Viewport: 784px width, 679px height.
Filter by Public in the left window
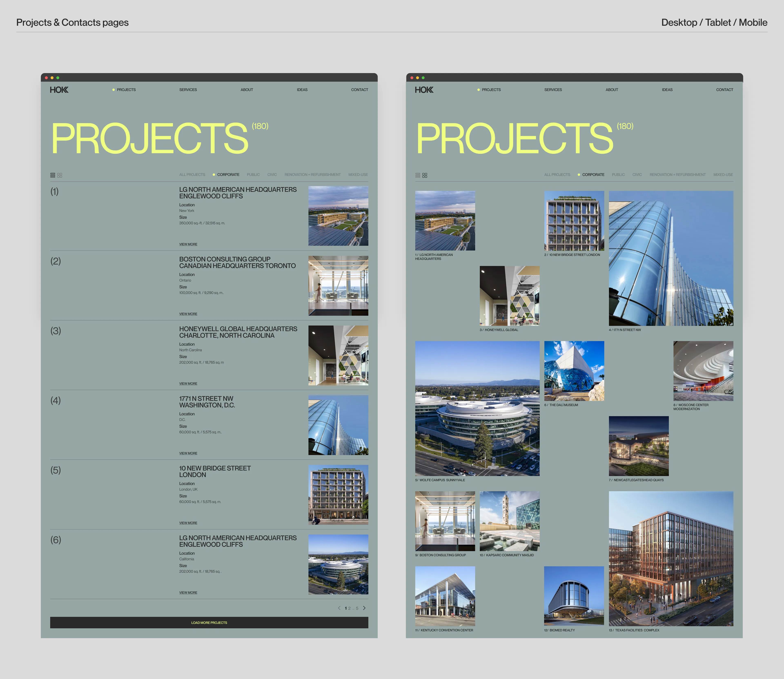(x=253, y=175)
